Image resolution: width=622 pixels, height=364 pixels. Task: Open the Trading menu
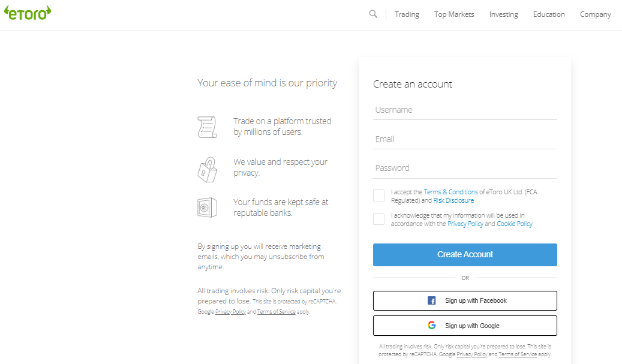[407, 14]
